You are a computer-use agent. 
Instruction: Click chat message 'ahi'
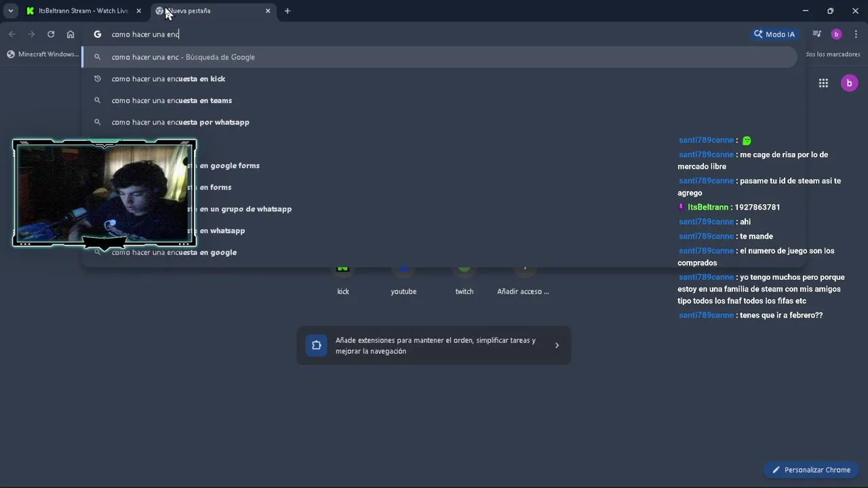point(745,222)
